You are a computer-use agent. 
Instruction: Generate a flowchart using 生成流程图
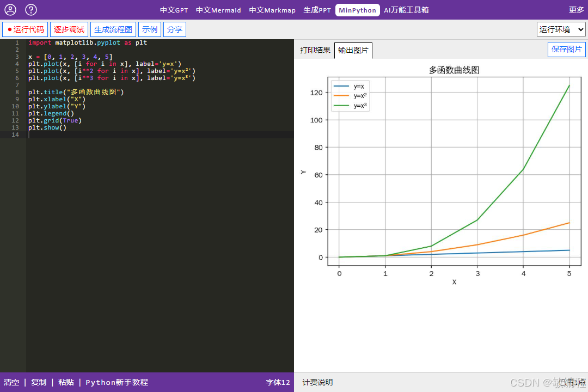113,29
